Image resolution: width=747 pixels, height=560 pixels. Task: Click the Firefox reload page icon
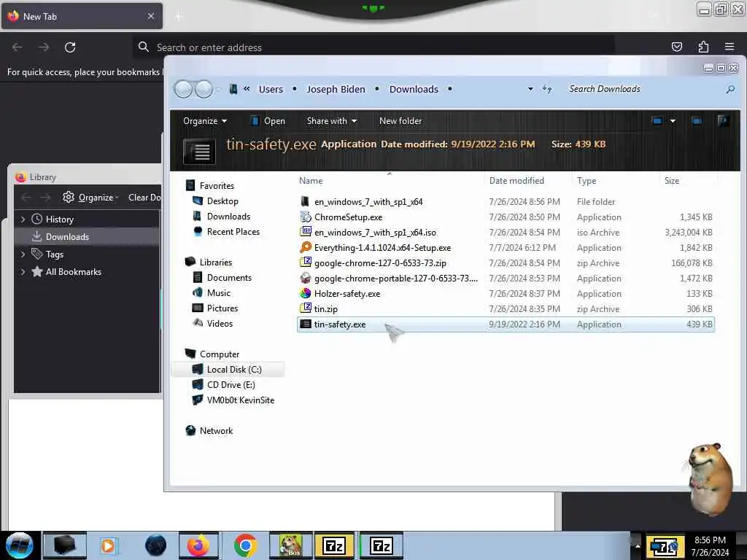70,47
